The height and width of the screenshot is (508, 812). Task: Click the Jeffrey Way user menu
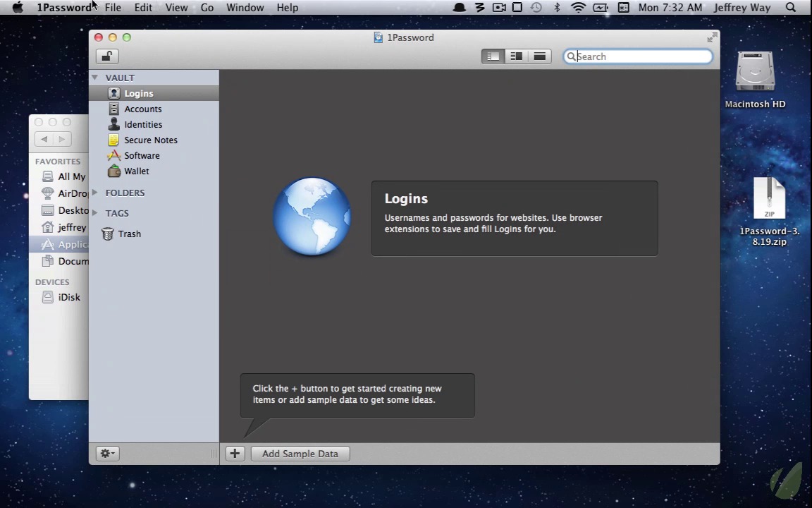[x=742, y=7]
